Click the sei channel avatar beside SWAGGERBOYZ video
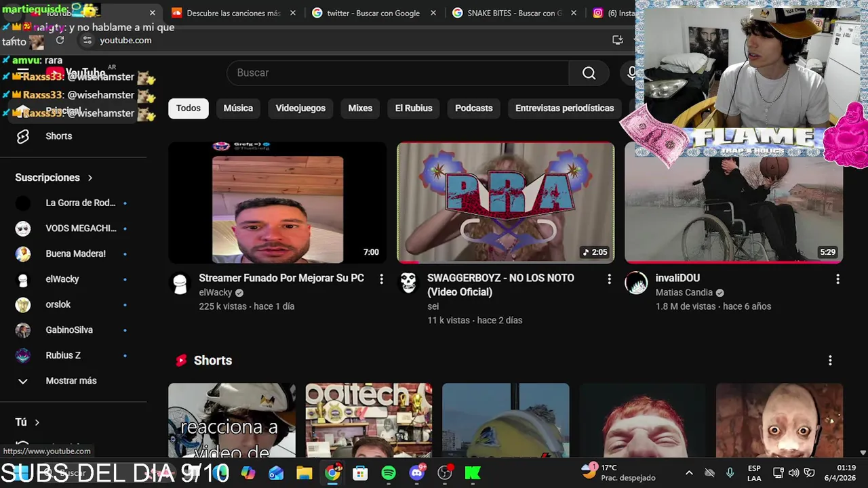The image size is (868, 488). pyautogui.click(x=408, y=283)
